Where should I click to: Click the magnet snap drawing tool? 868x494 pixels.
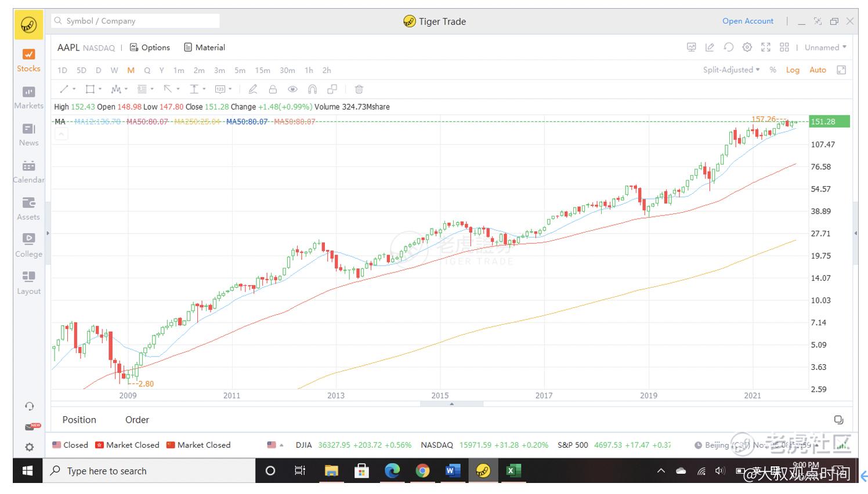click(312, 89)
